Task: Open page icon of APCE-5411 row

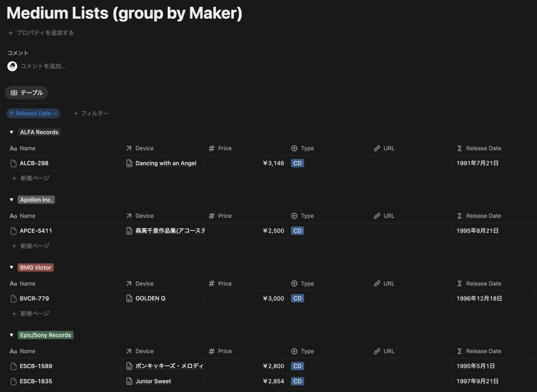Action: point(13,231)
